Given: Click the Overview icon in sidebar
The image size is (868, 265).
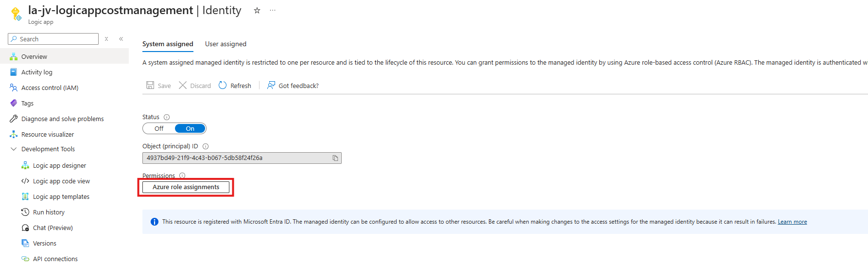Looking at the screenshot, I should pyautogui.click(x=14, y=56).
